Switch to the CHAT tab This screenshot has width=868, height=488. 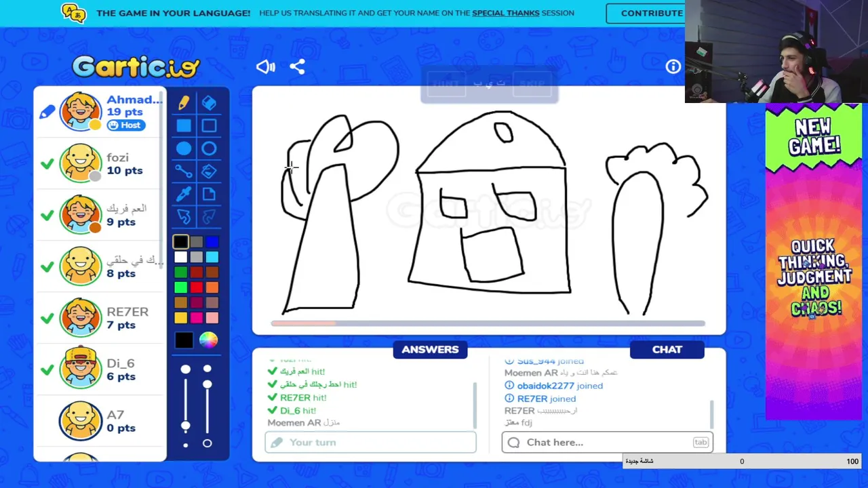tap(667, 350)
